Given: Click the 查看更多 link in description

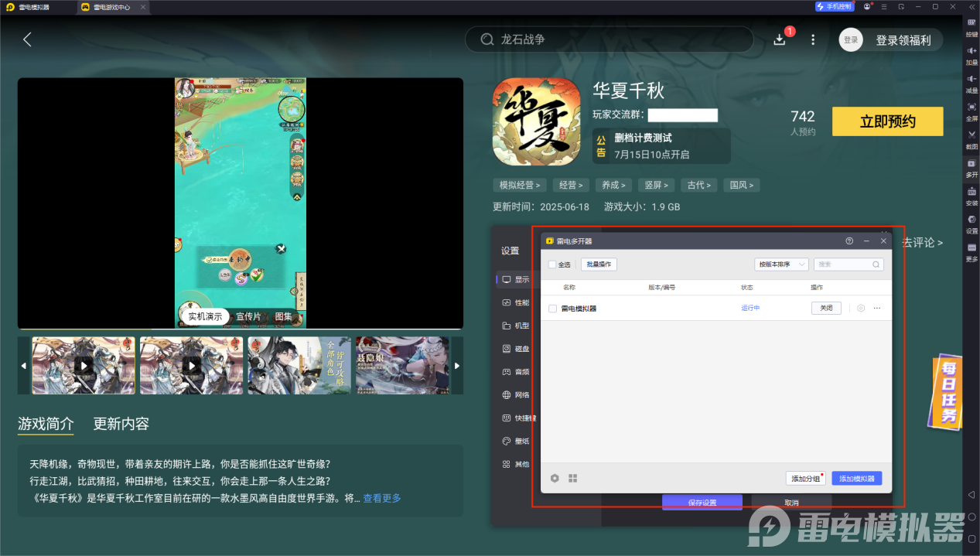Looking at the screenshot, I should pos(382,499).
